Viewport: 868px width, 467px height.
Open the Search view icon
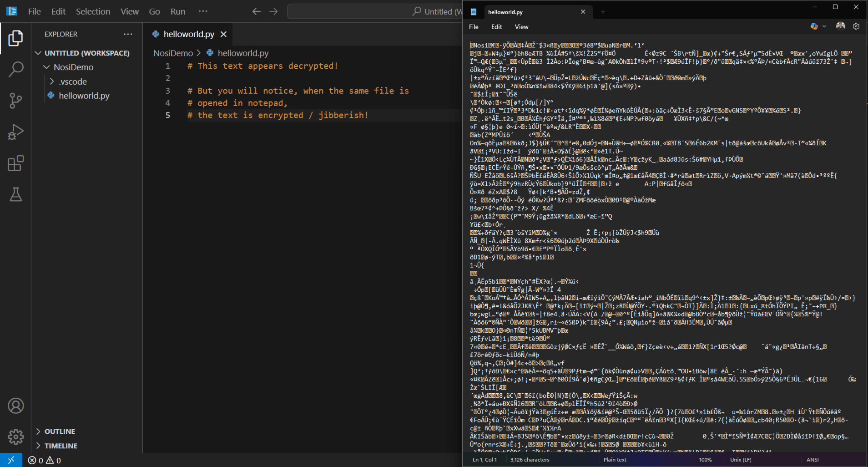(x=15, y=69)
